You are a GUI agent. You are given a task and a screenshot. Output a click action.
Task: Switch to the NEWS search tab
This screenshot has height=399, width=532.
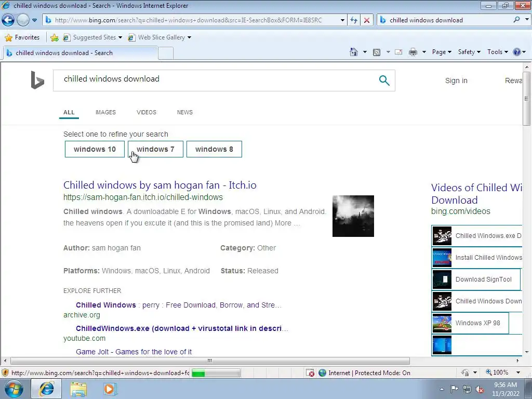[184, 112]
